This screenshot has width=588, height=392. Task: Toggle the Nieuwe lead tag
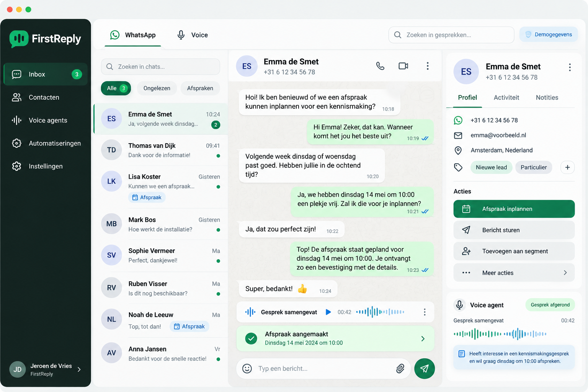pyautogui.click(x=491, y=167)
